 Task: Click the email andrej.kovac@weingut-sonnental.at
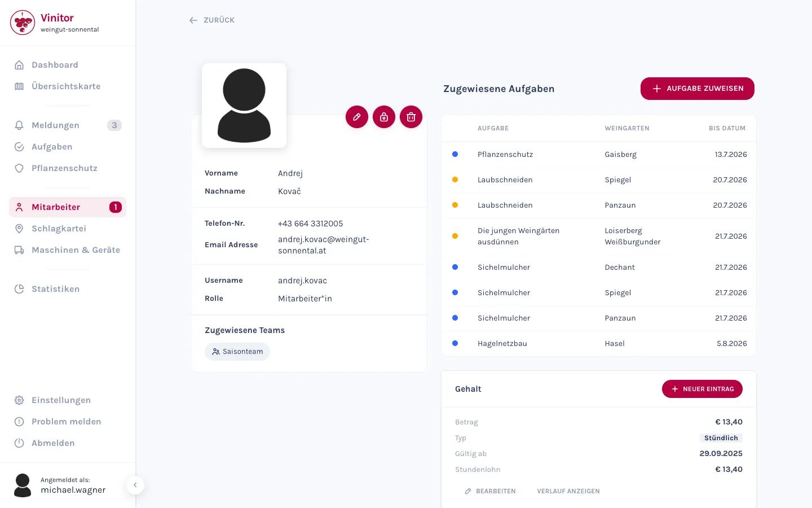pyautogui.click(x=324, y=245)
